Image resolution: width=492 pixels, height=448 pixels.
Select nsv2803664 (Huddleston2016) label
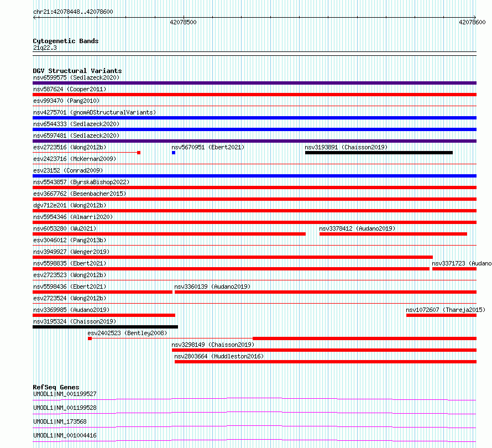point(219,356)
